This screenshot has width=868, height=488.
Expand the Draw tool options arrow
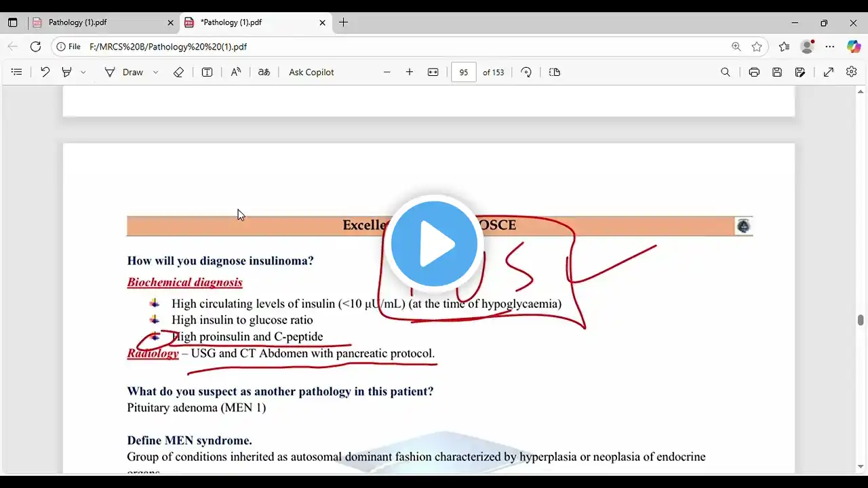155,72
